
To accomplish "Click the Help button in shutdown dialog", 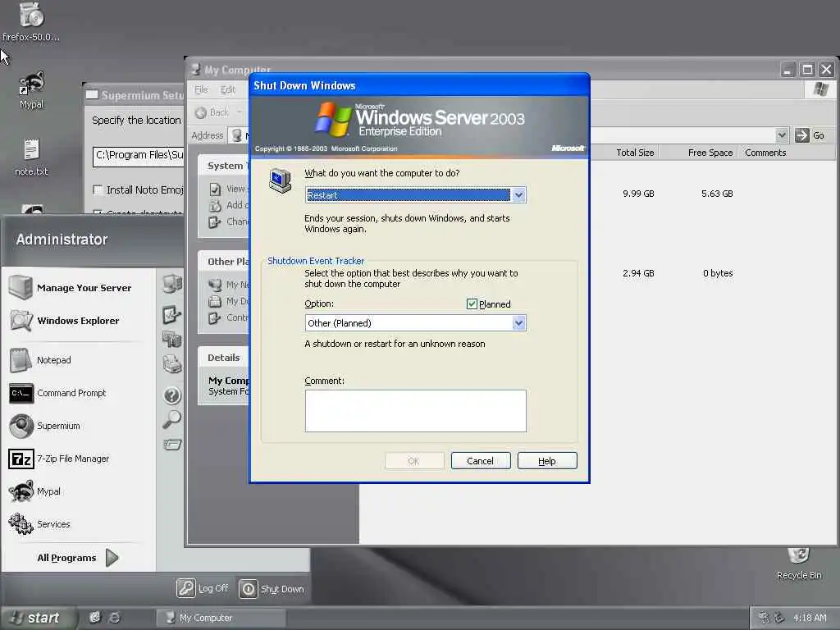I will 547,461.
